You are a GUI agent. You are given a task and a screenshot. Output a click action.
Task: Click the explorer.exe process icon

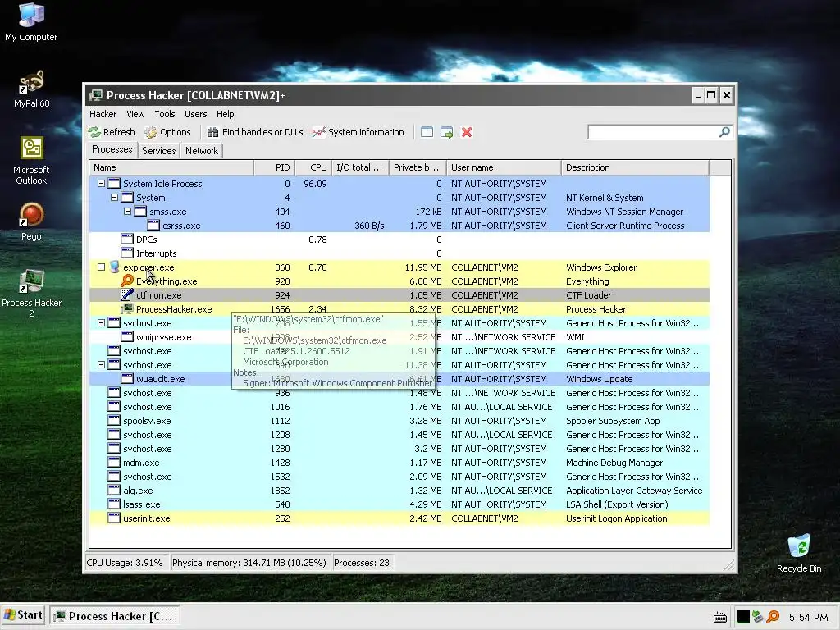[114, 267]
